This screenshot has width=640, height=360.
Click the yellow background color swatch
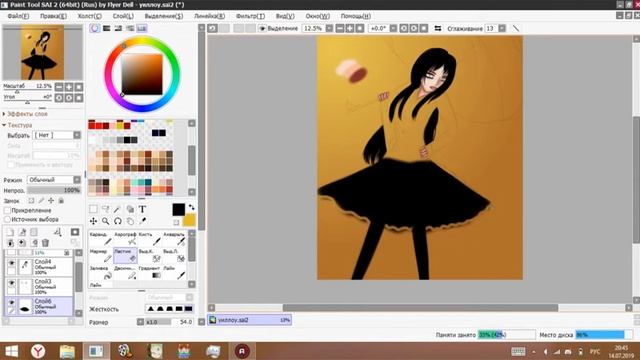pos(189,221)
